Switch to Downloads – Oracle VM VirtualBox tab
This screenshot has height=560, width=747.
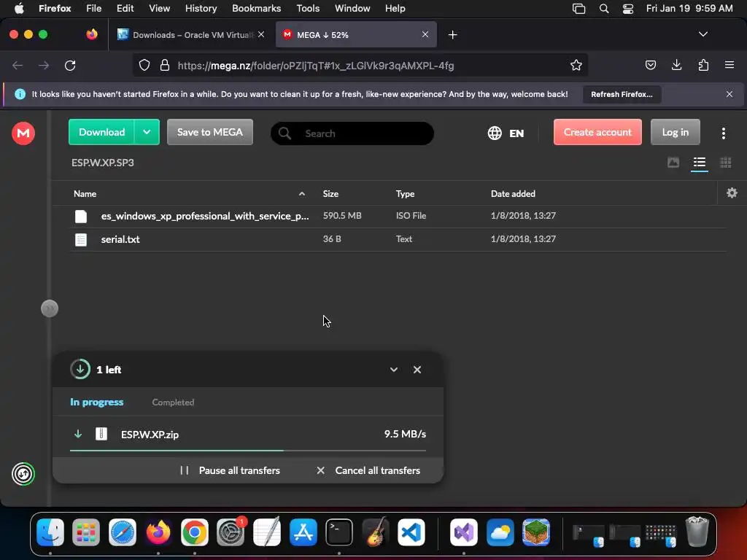point(191,35)
